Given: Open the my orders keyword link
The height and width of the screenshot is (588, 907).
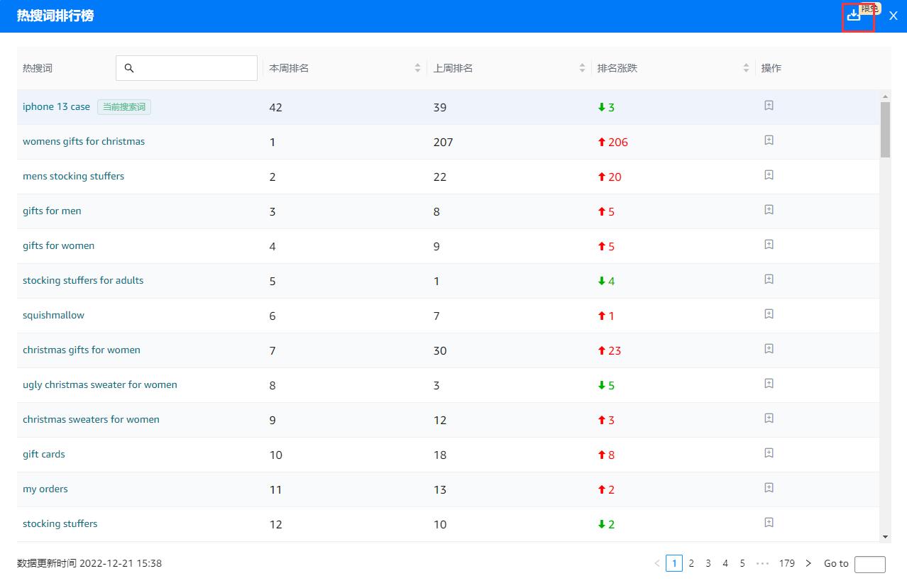Looking at the screenshot, I should point(45,489).
